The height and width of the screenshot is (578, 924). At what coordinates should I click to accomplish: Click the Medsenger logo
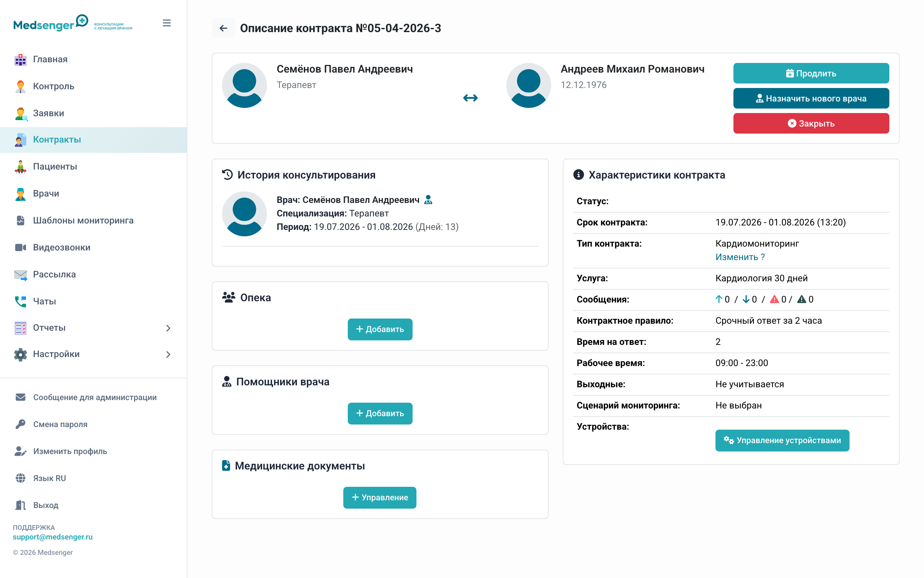pyautogui.click(x=73, y=23)
